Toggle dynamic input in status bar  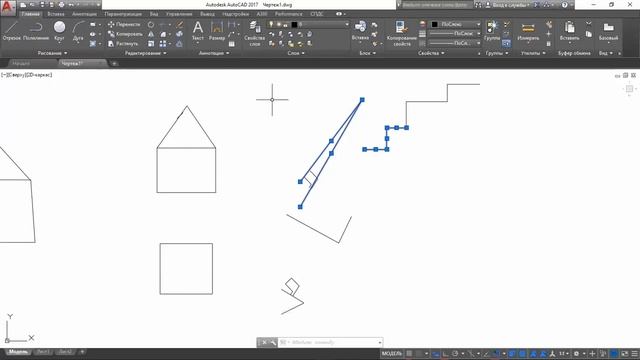[436, 353]
